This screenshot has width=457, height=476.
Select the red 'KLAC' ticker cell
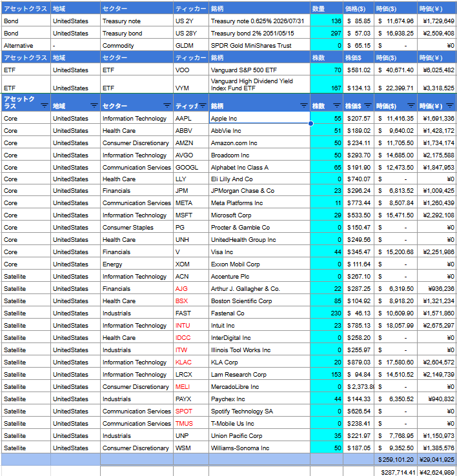pyautogui.click(x=191, y=362)
